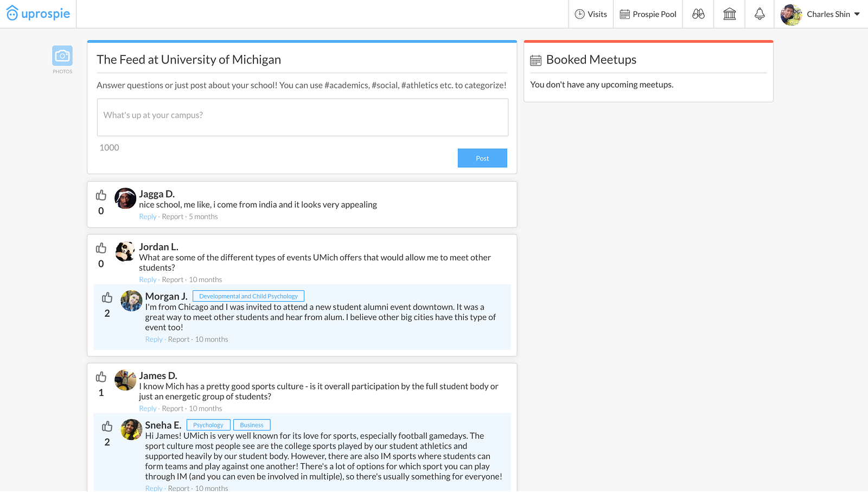Like Jagga D.'s post
The image size is (868, 492).
(x=101, y=195)
